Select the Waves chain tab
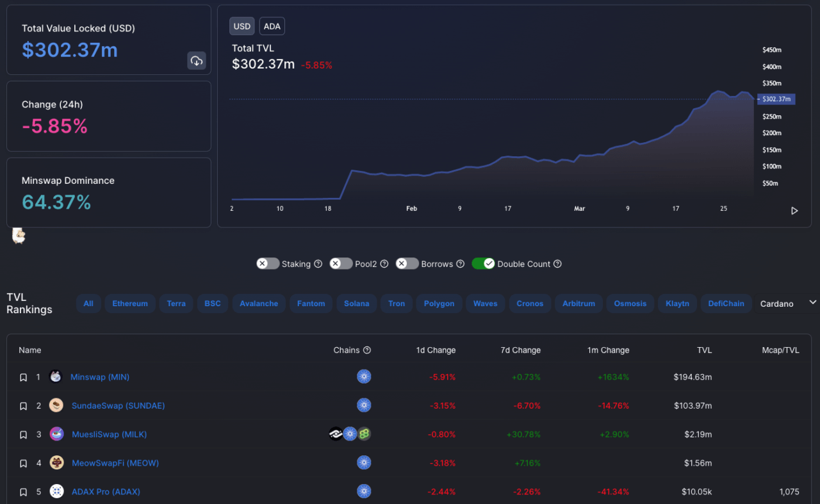820x504 pixels. 486,304
